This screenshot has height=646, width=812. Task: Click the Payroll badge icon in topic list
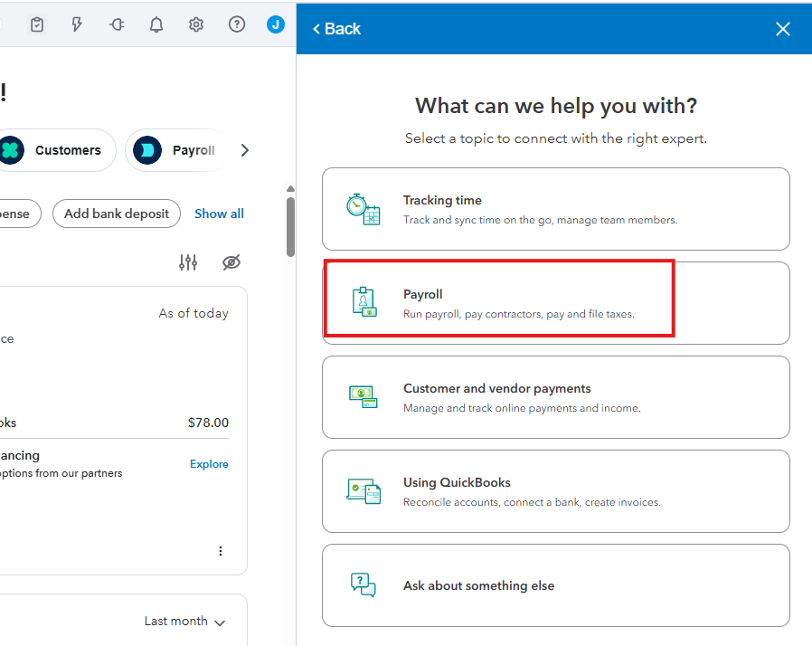(364, 302)
